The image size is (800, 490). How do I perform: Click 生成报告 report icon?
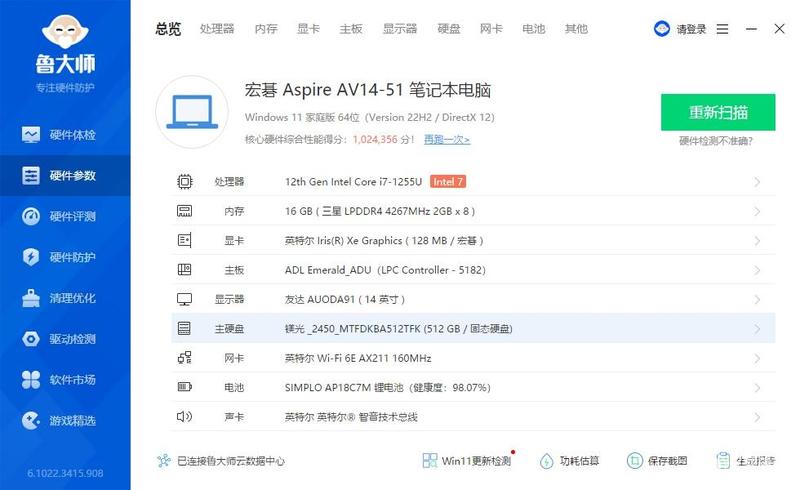(723, 461)
